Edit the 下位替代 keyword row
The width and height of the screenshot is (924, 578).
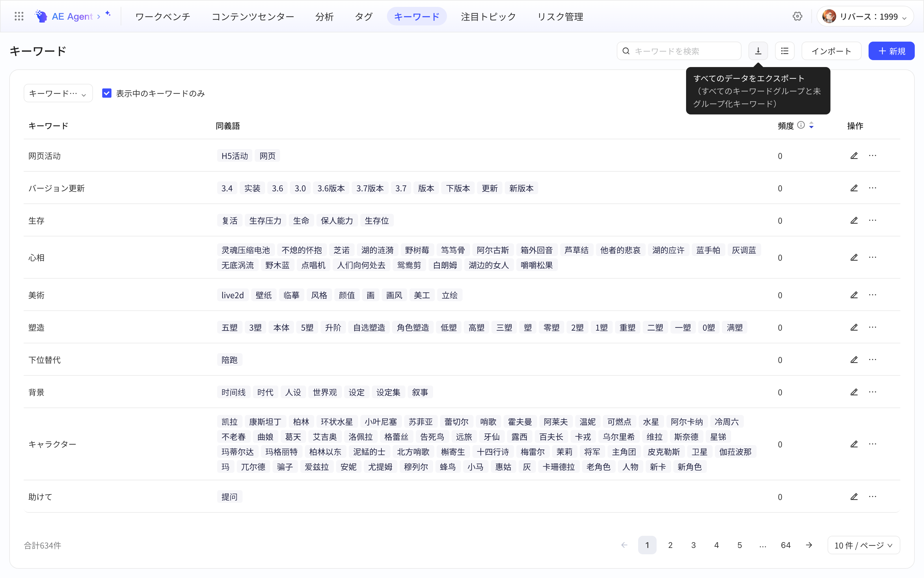pos(854,360)
